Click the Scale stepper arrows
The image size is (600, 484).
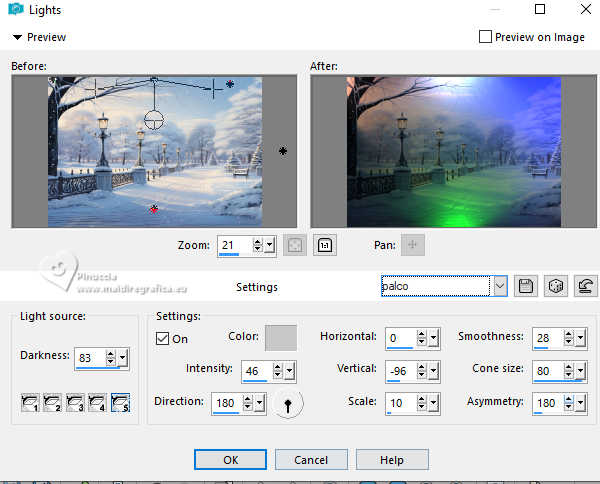421,403
